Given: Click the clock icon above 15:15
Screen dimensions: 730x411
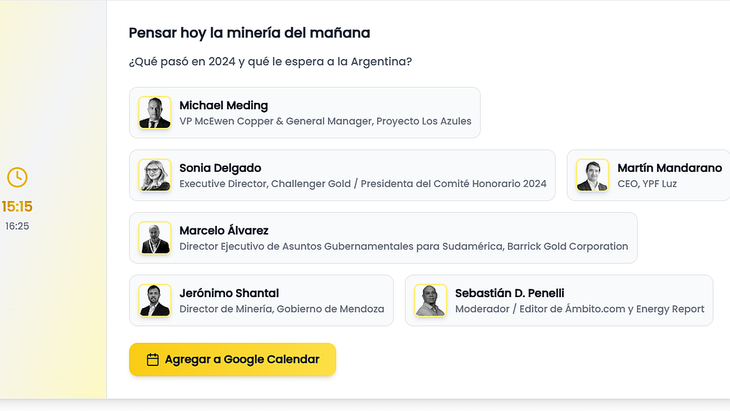Looking at the screenshot, I should [17, 177].
